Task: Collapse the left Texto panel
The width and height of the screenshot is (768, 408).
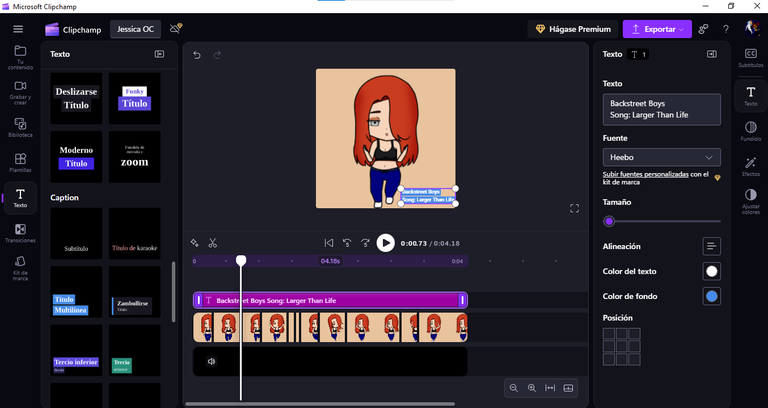Action: (x=159, y=54)
